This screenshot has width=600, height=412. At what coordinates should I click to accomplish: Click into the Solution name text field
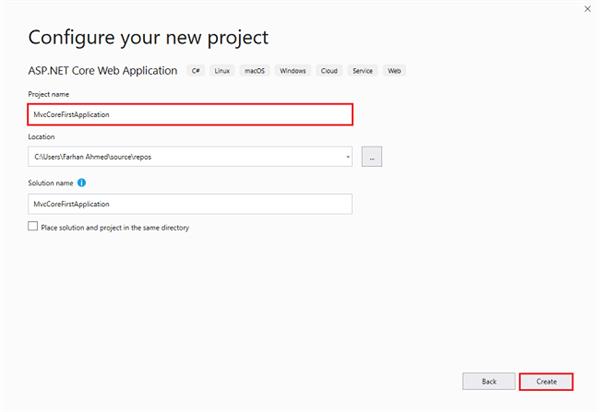coord(190,204)
